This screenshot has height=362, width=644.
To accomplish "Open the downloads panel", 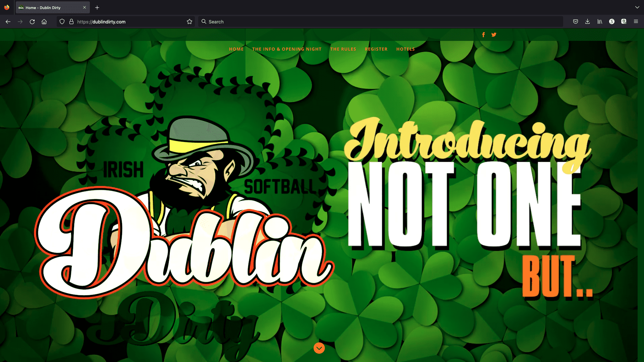I will click(x=588, y=22).
